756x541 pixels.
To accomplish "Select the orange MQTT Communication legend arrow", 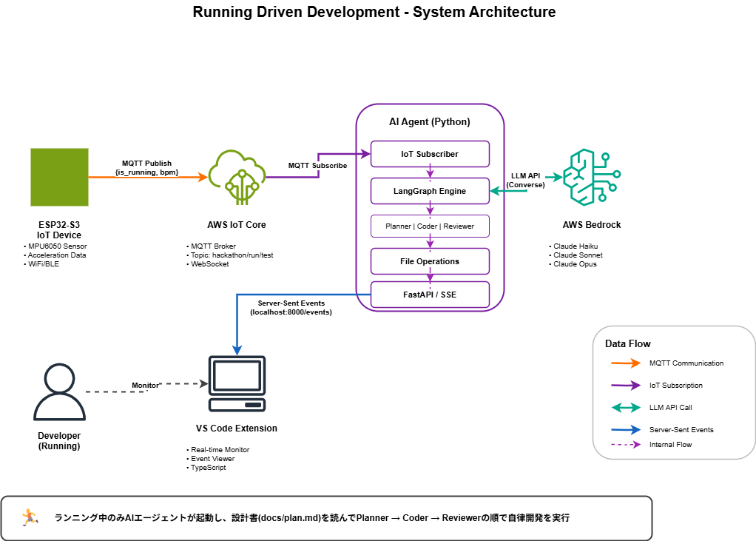I will (624, 363).
